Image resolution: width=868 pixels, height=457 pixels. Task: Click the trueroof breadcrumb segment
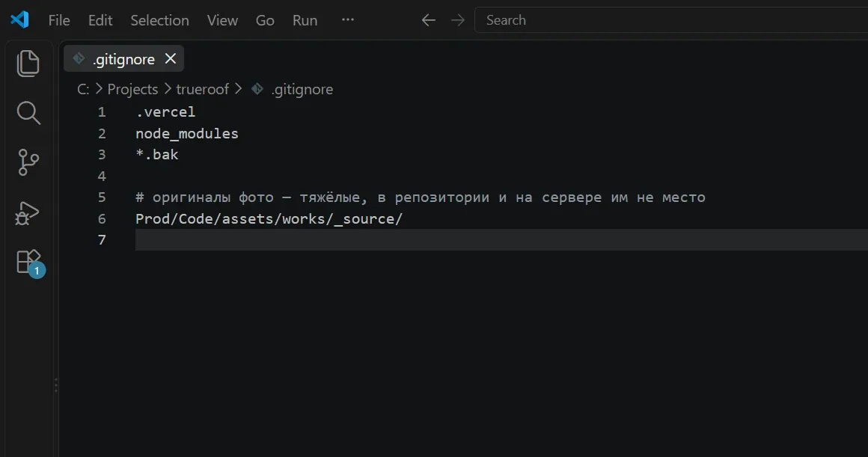(202, 89)
